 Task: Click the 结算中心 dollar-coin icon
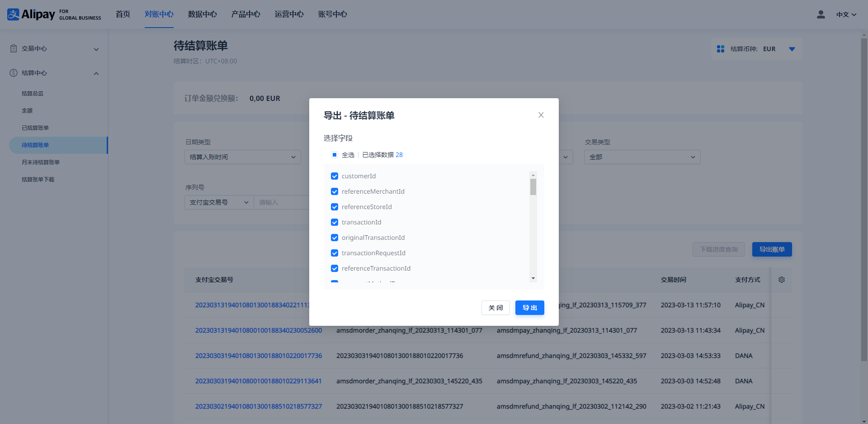point(14,73)
